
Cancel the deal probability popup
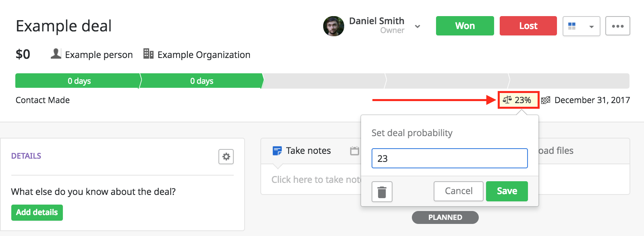pyautogui.click(x=458, y=191)
